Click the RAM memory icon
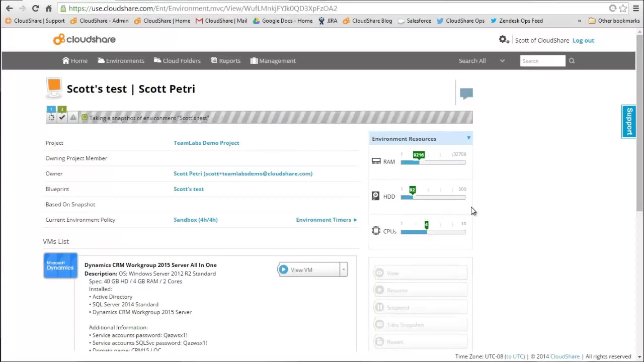Viewport: 644px width, 362px height. click(376, 161)
